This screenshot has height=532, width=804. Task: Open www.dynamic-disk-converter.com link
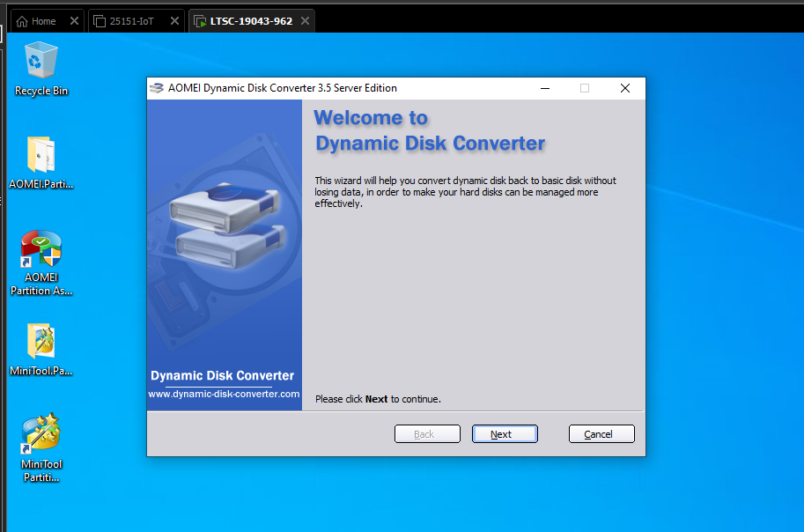point(224,394)
